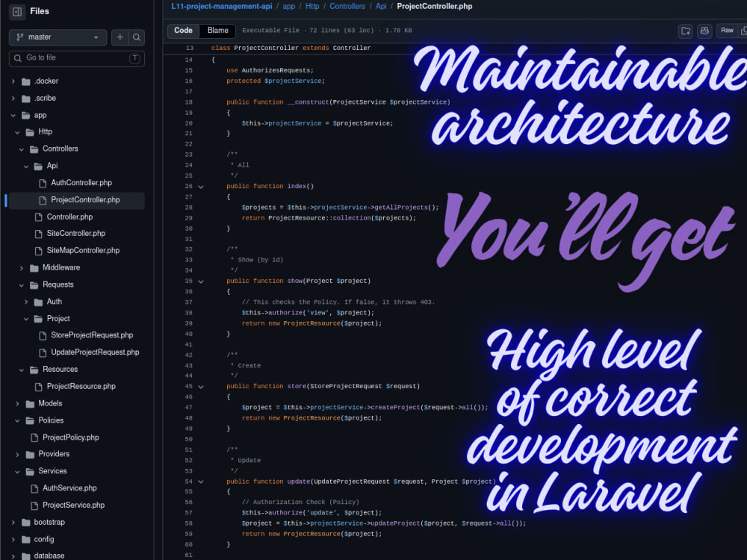
Task: Open ProjectPolicy.php file
Action: [70, 438]
